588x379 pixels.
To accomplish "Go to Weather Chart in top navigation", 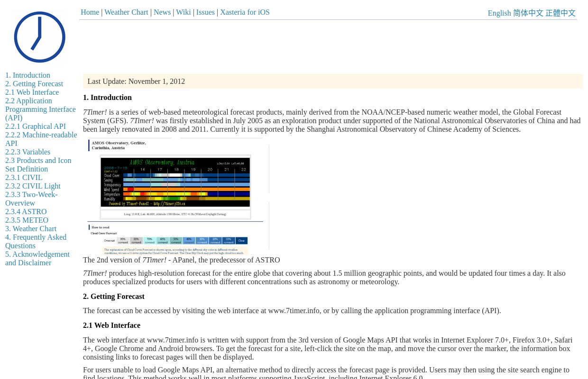I will (126, 12).
